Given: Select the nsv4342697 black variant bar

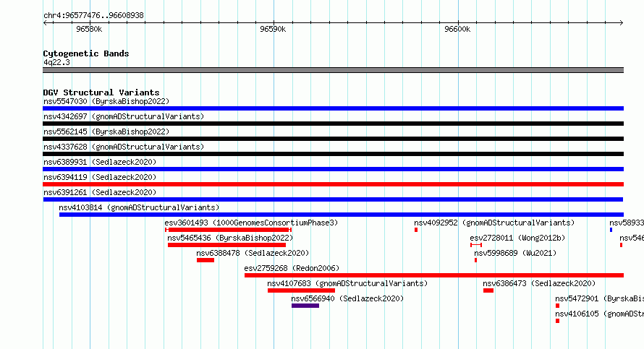Looking at the screenshot, I should click(333, 124).
